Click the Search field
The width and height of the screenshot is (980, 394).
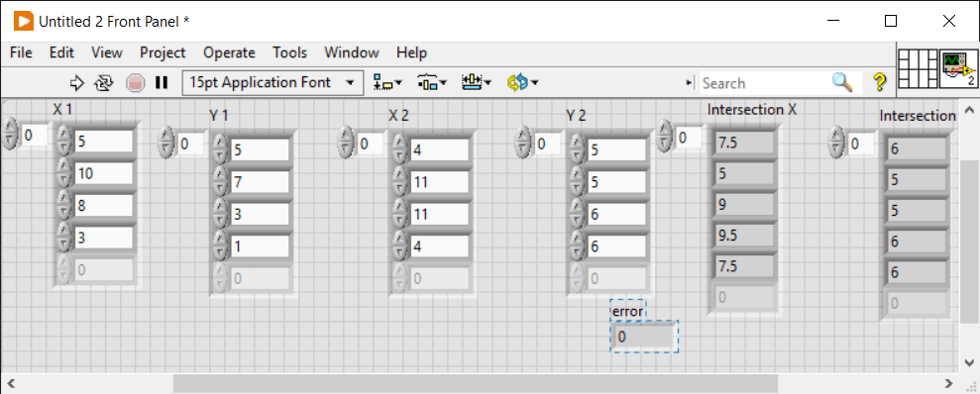[763, 83]
